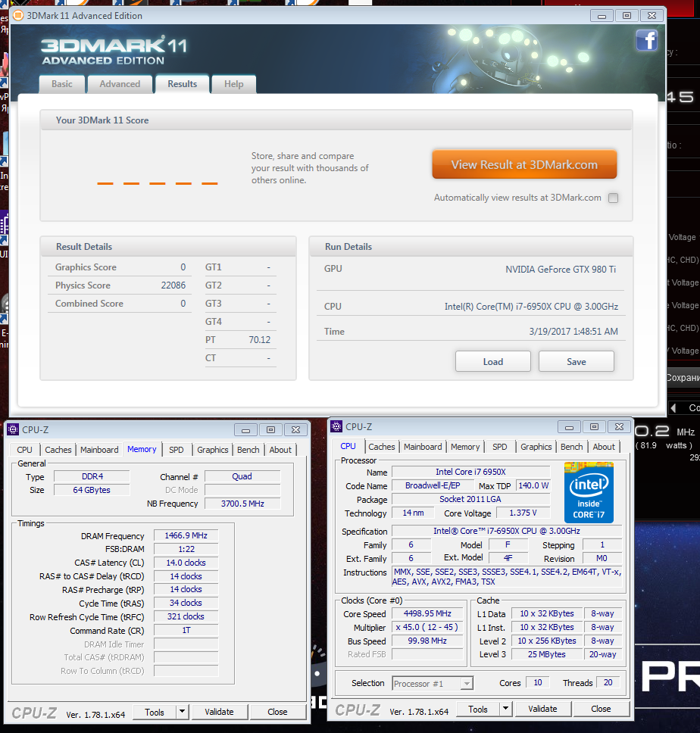700x733 pixels.
Task: Click NB Frequency value 3700.5 MHz
Action: (x=242, y=504)
